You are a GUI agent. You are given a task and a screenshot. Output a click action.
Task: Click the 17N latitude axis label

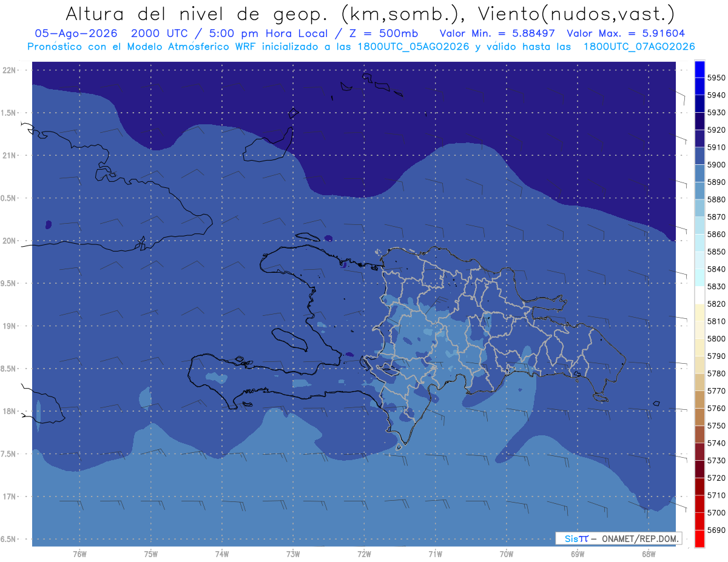click(x=10, y=497)
